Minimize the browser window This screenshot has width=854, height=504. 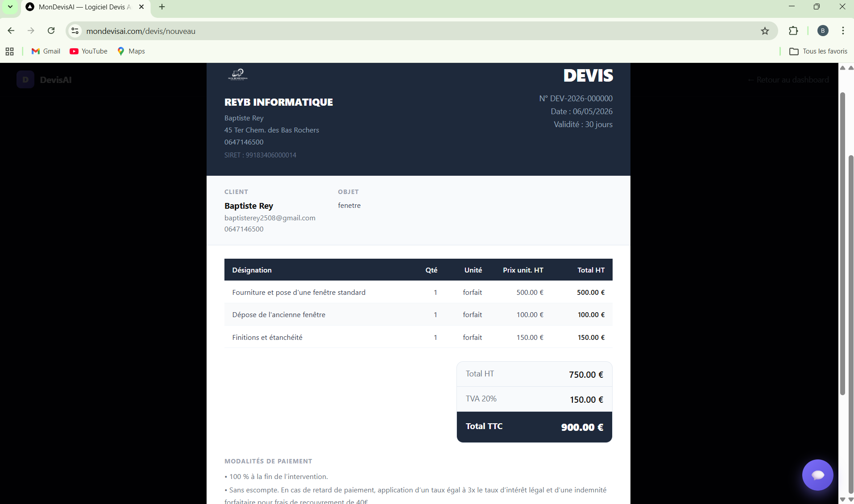click(792, 7)
